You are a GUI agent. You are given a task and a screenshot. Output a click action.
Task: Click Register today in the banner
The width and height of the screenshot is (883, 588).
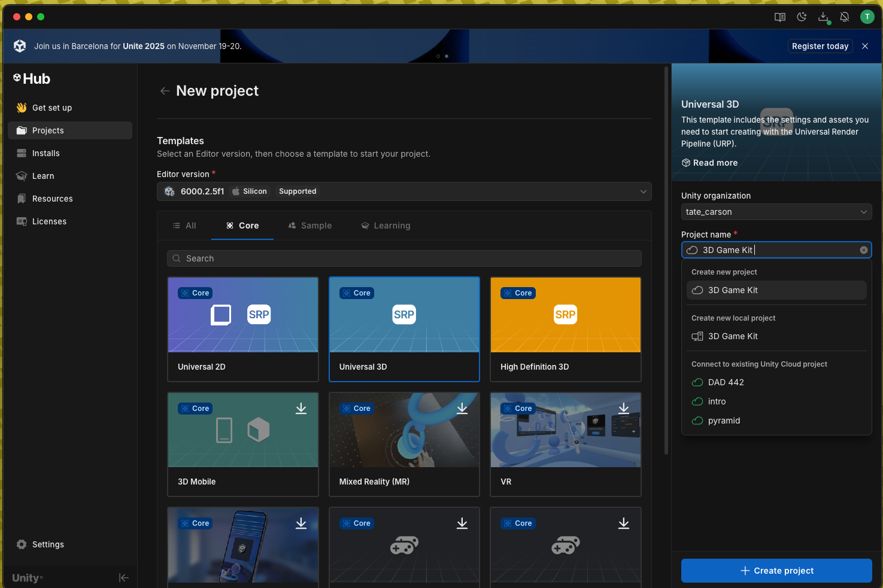pos(820,46)
